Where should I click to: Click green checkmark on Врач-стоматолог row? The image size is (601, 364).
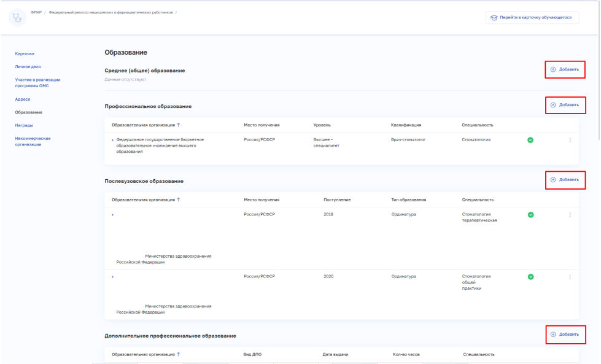pyautogui.click(x=530, y=140)
